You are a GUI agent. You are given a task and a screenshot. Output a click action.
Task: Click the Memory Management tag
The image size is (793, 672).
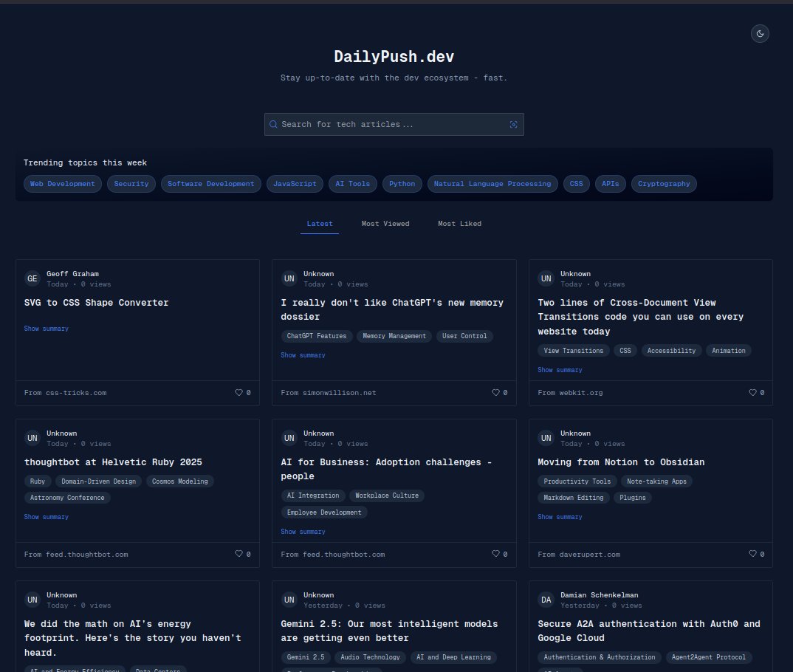(394, 336)
